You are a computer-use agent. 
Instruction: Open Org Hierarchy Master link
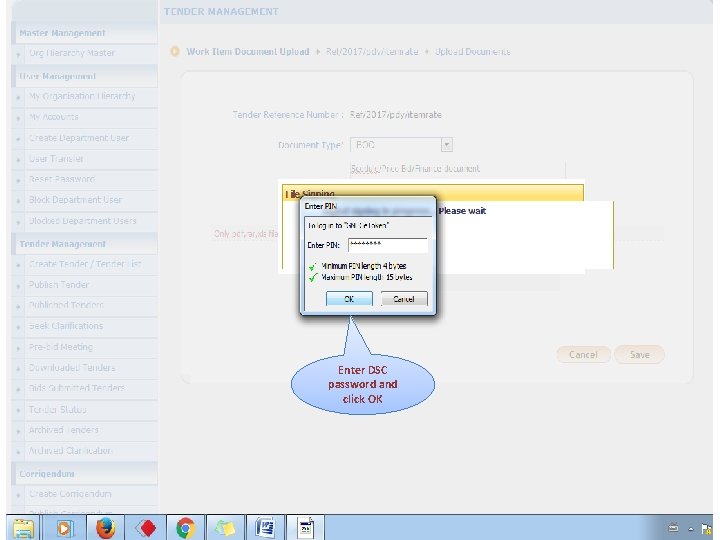(72, 53)
